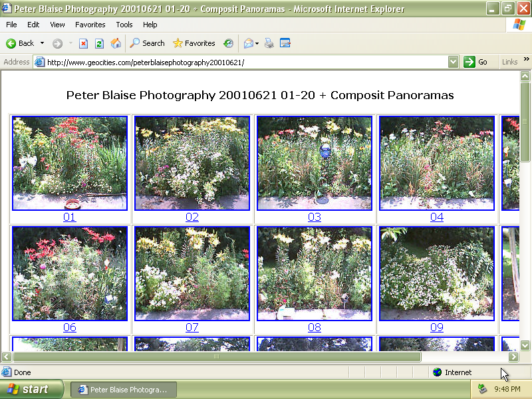This screenshot has height=399, width=532.
Task: Click the Forward navigation arrow
Action: pos(57,43)
